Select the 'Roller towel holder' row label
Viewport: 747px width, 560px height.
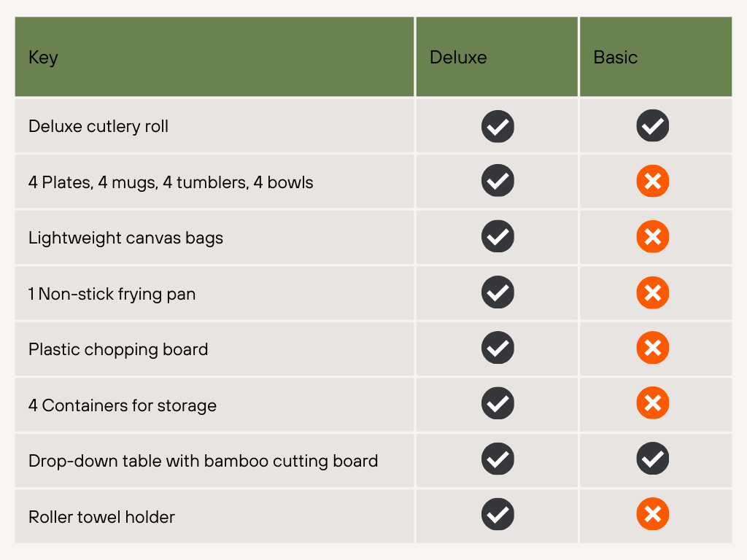point(101,517)
